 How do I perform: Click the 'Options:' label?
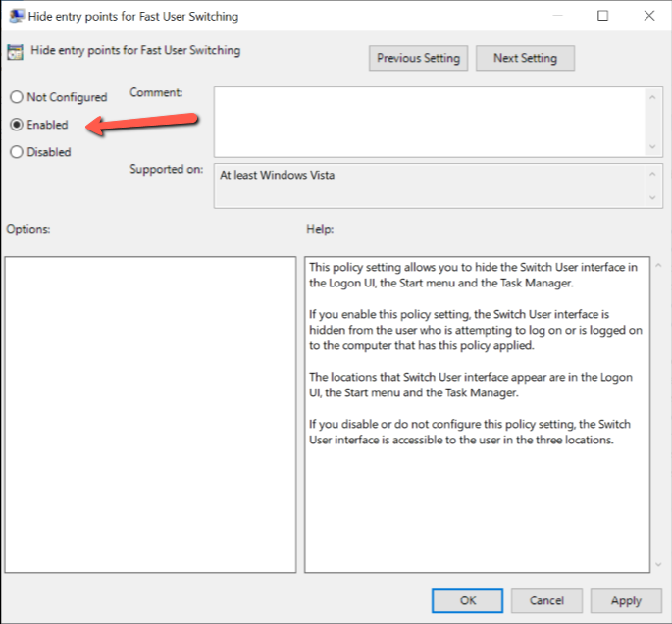(x=27, y=229)
